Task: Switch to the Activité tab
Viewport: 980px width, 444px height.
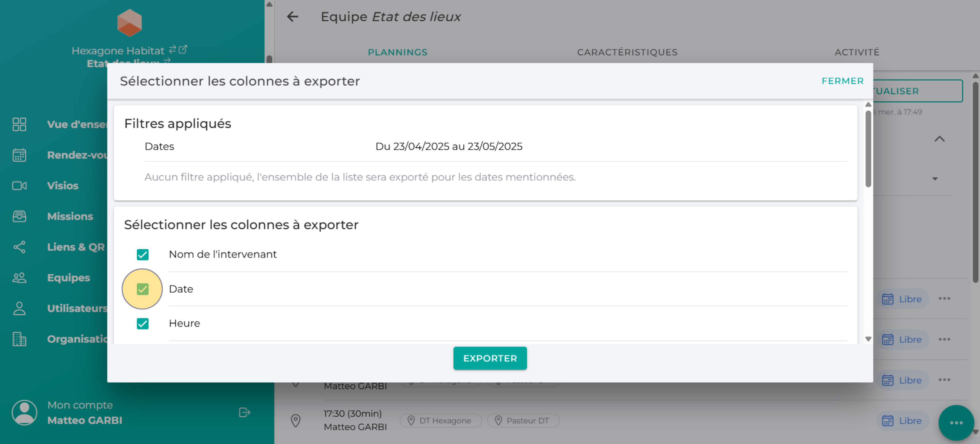Action: [x=857, y=52]
